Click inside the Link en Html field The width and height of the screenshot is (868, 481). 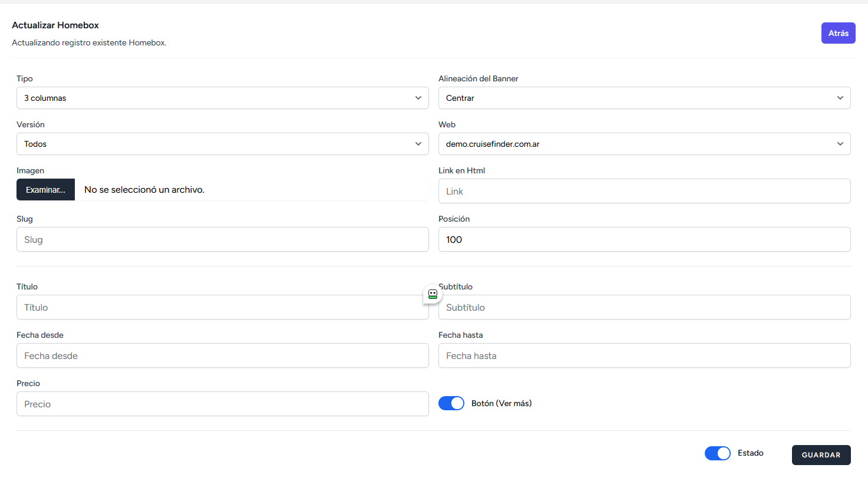tap(644, 191)
